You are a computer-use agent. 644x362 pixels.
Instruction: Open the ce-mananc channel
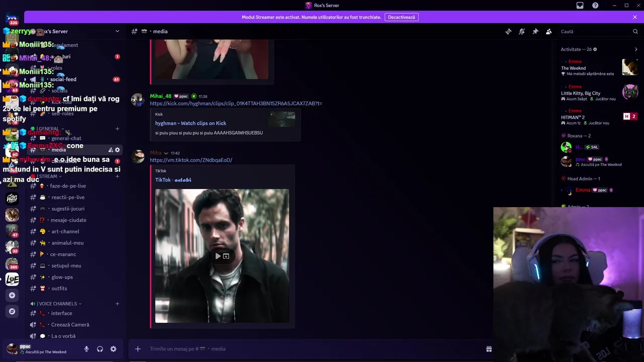pos(63,254)
